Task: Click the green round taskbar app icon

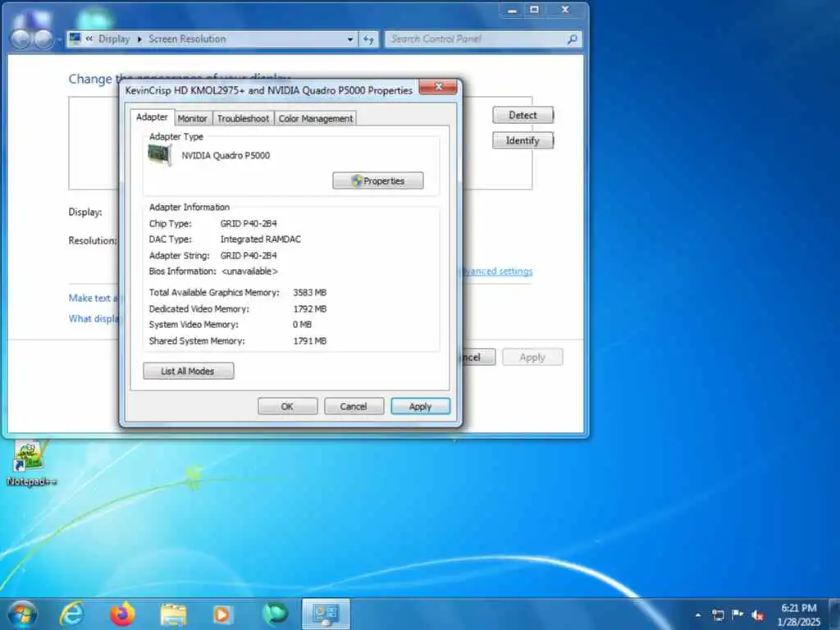Action: (x=275, y=614)
